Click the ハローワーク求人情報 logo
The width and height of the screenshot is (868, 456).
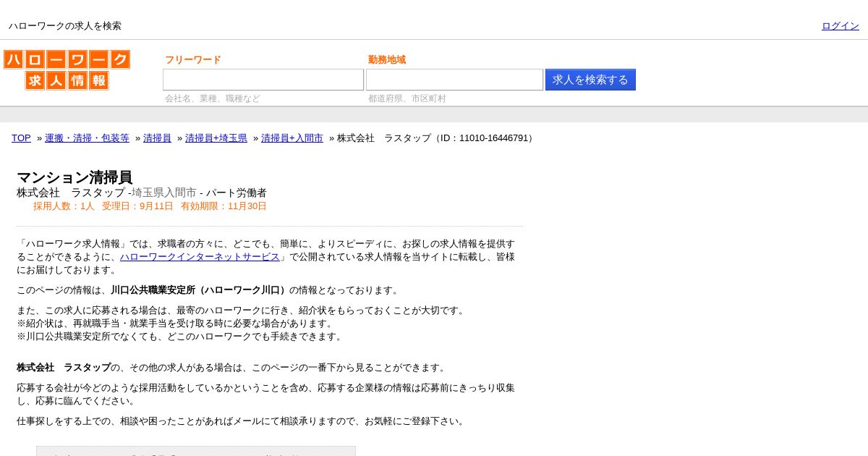(x=67, y=70)
